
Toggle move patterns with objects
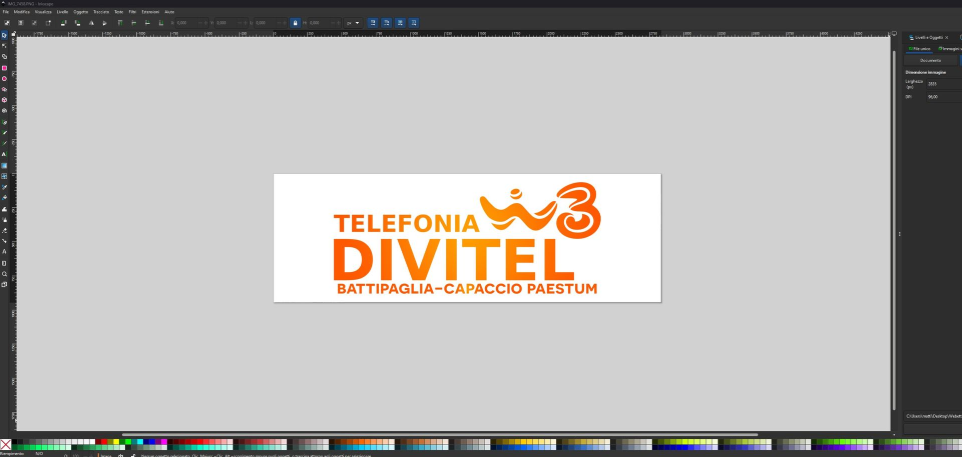414,23
